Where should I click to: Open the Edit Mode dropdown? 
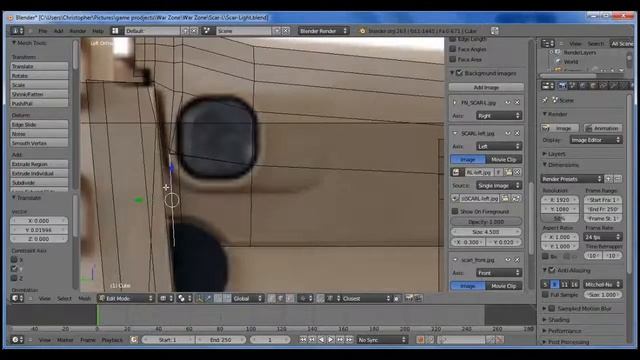pos(126,298)
